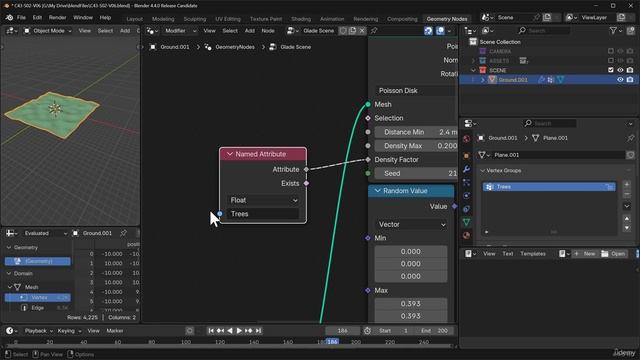
Task: Open the Scene browse icon in top bar
Action: (486, 18)
